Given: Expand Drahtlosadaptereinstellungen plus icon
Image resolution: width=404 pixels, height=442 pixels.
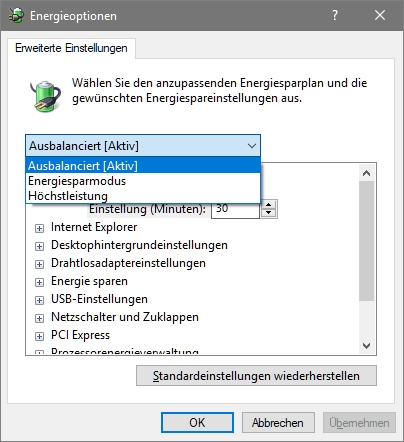Looking at the screenshot, I should tap(39, 264).
